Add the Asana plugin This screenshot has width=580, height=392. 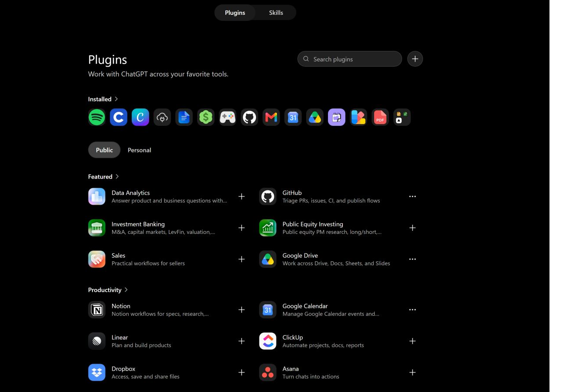(413, 372)
